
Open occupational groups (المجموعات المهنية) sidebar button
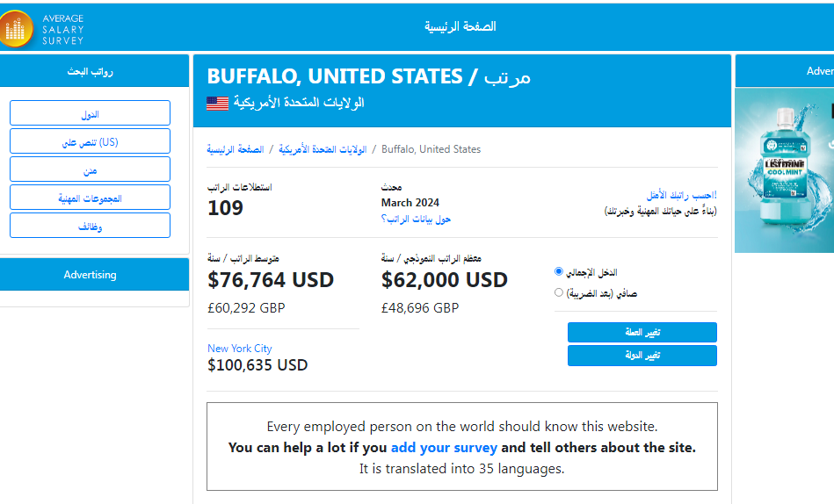point(90,198)
